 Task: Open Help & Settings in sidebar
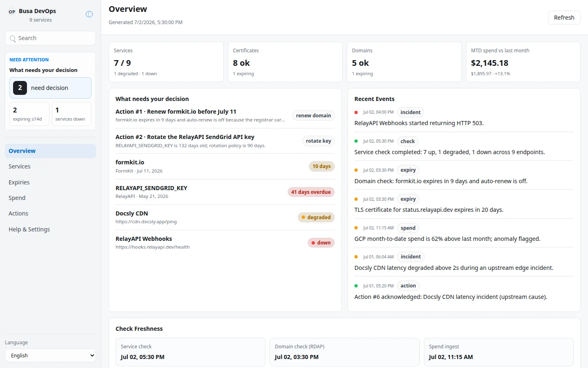tap(51, 229)
